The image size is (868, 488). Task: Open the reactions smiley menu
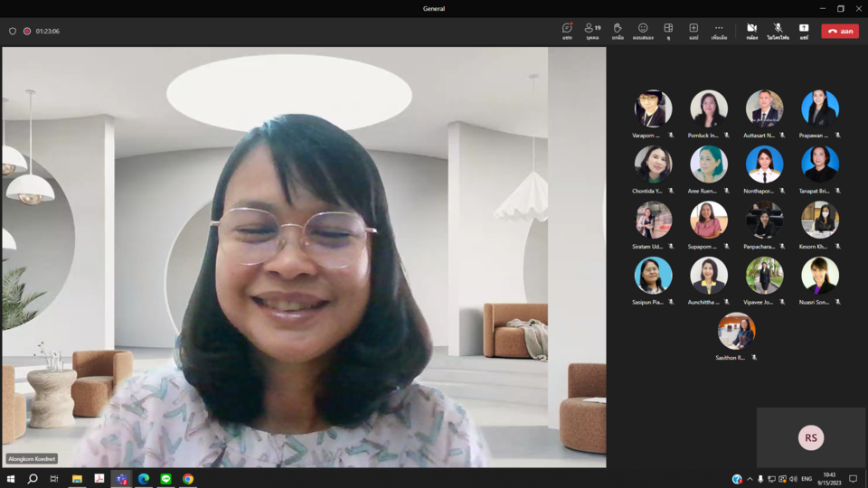pos(643,31)
